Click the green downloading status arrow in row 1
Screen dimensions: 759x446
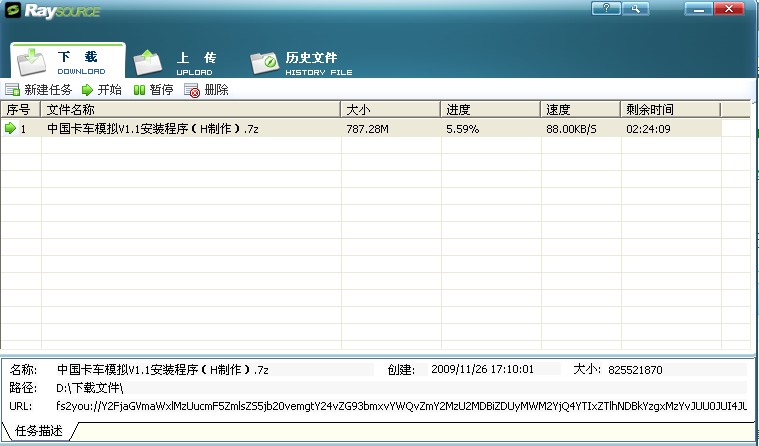pyautogui.click(x=10, y=128)
